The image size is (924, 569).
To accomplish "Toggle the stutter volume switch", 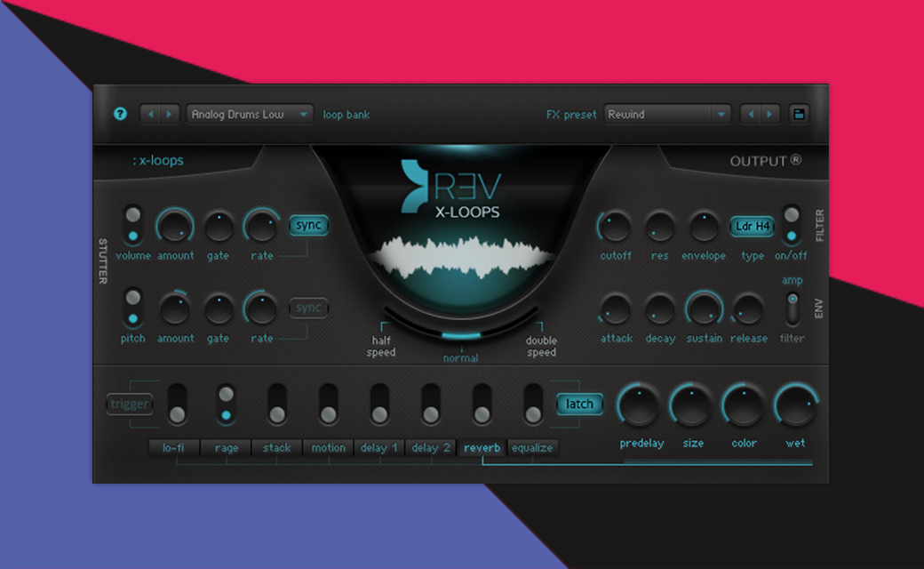I will pos(132,225).
